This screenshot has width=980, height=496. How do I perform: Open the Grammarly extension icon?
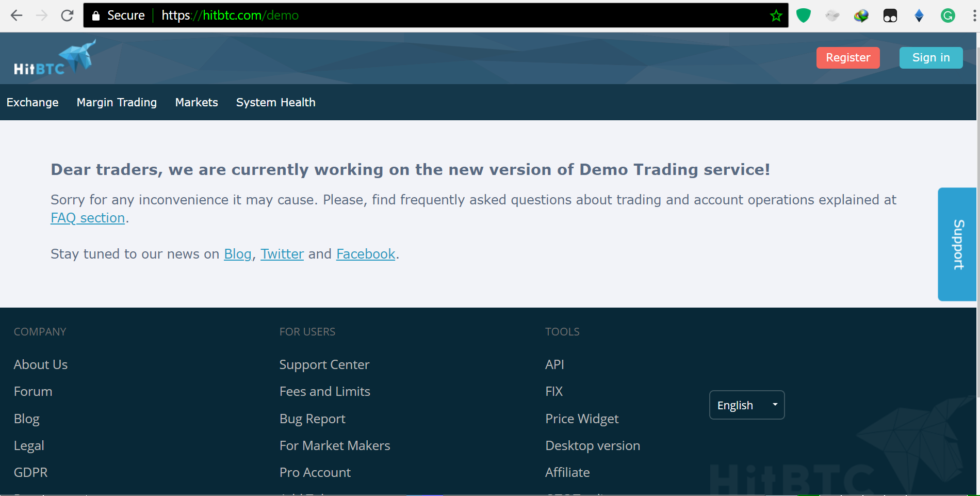[x=948, y=15]
